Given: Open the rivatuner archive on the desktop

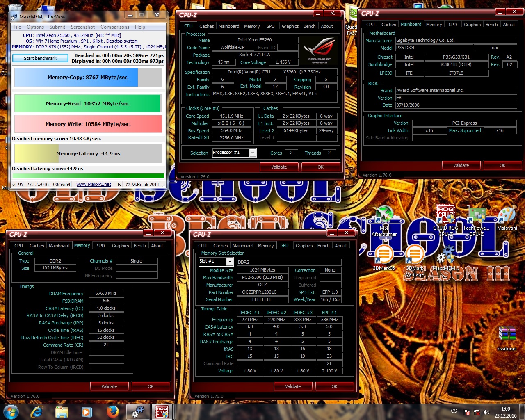Looking at the screenshot, I should (x=507, y=338).
